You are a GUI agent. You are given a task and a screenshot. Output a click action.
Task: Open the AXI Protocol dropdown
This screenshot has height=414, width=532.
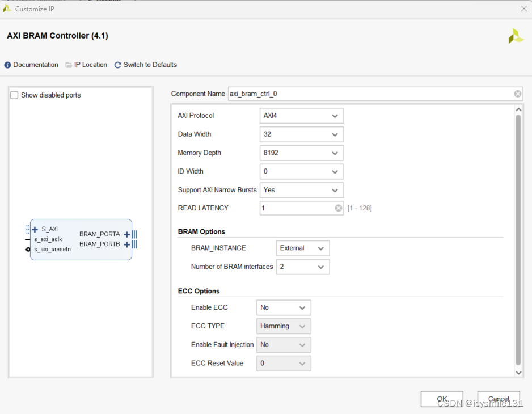pyautogui.click(x=302, y=116)
